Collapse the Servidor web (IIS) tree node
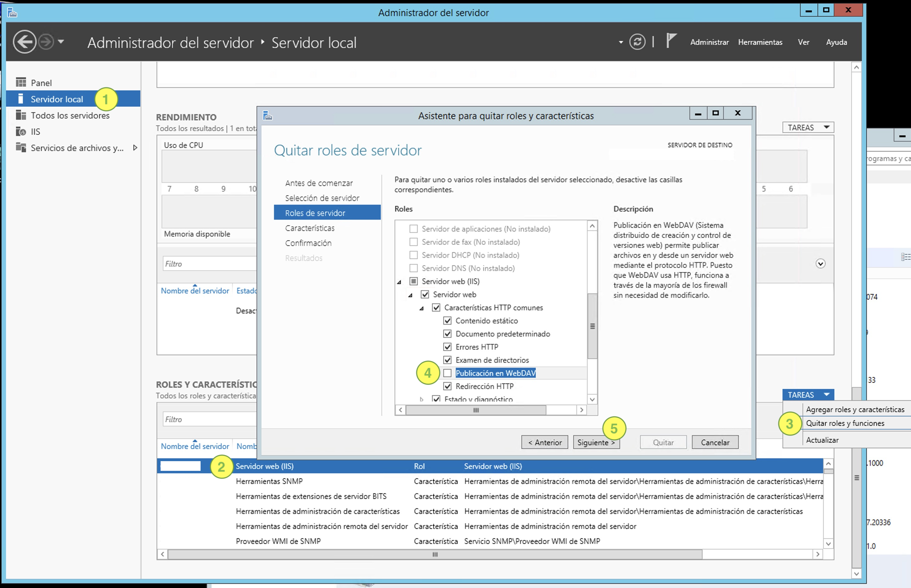This screenshot has height=588, width=911. tap(399, 282)
